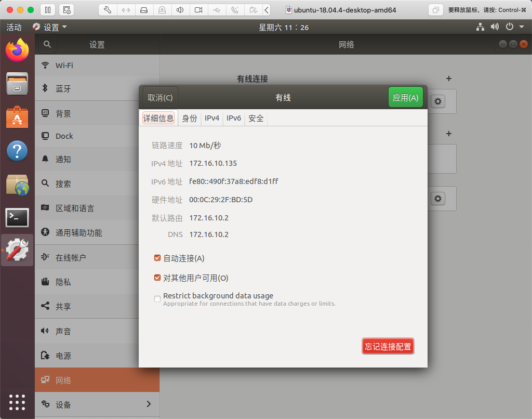The image size is (532, 419).
Task: Select 隐私 in the settings sidebar
Action: pyautogui.click(x=97, y=282)
